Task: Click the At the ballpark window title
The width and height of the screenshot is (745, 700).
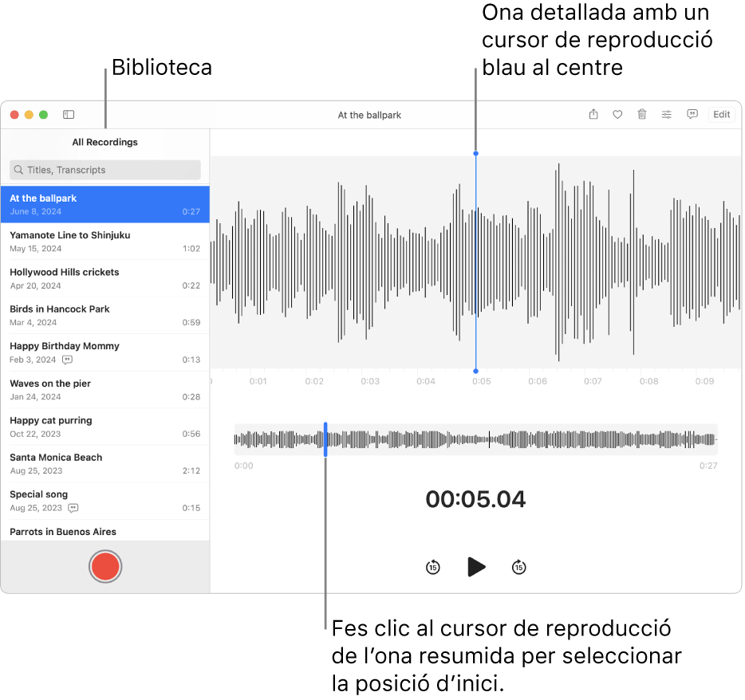Action: 369,115
